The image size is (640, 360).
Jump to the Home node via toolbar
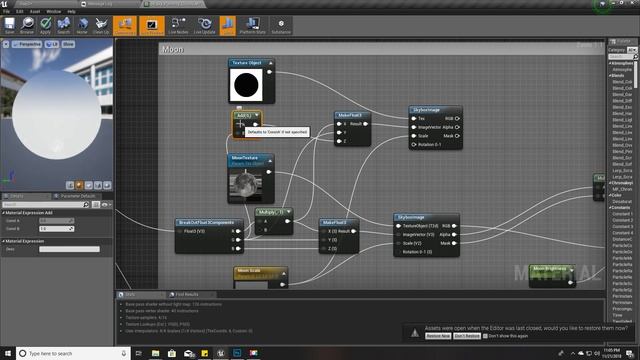click(x=82, y=25)
